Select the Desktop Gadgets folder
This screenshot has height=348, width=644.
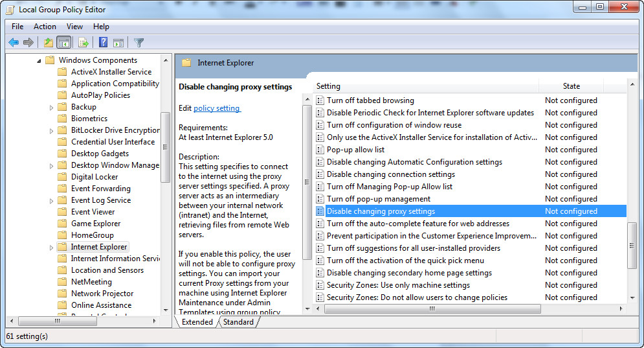pos(100,154)
